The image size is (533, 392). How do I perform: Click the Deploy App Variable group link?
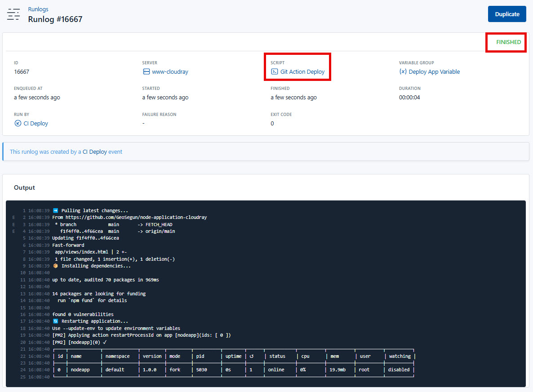(x=434, y=71)
